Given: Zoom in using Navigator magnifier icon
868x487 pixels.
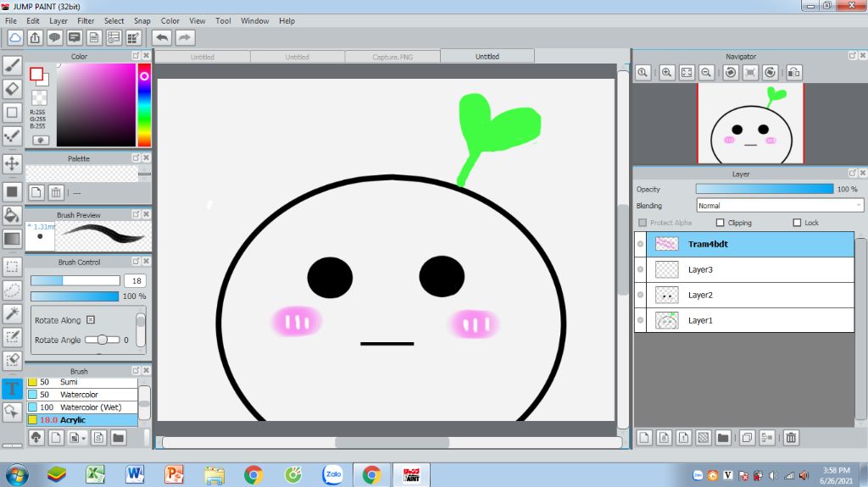Looking at the screenshot, I should pyautogui.click(x=667, y=73).
